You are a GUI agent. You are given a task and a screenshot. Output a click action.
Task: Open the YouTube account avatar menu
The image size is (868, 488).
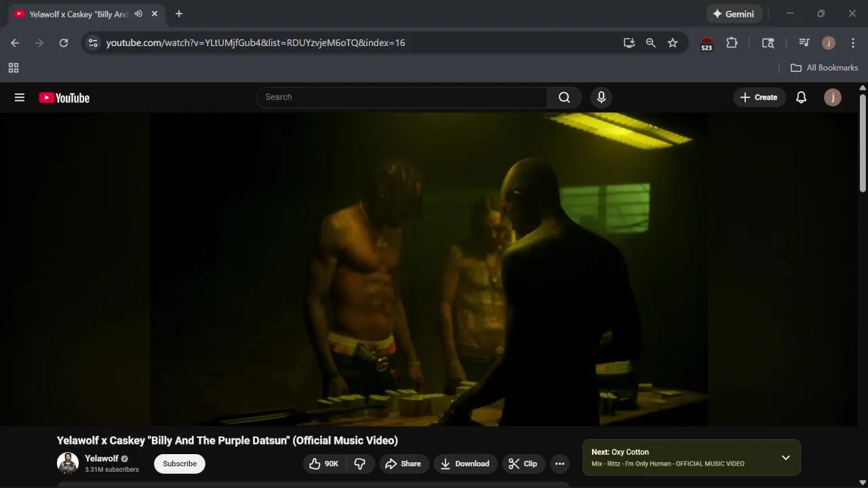[x=833, y=97]
